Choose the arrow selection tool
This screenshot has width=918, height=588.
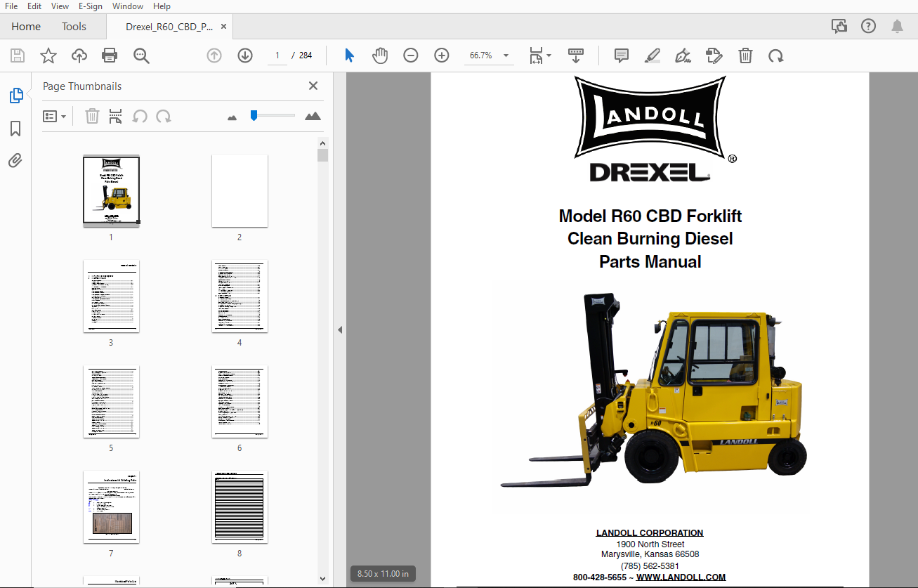pyautogui.click(x=349, y=55)
